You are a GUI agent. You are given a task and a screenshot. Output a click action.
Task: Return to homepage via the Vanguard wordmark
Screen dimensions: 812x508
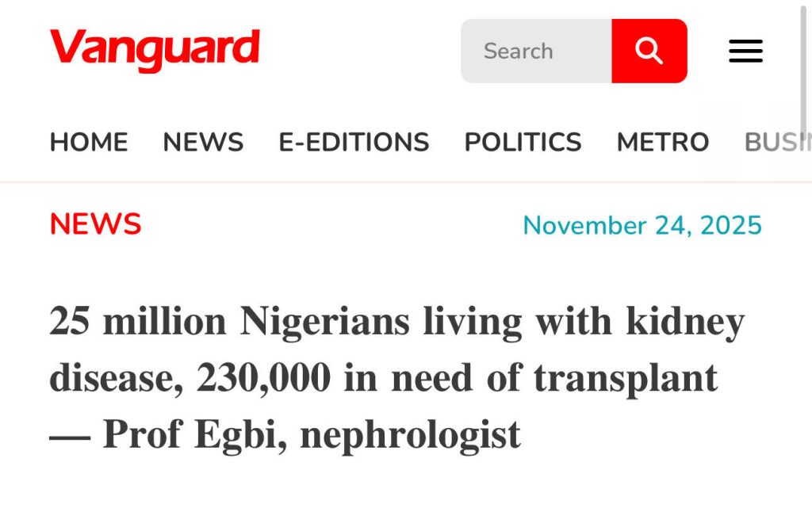[x=155, y=49]
